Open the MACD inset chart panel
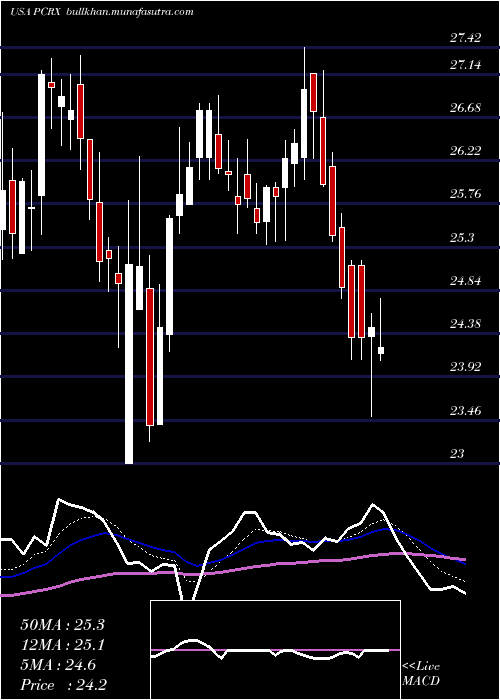This screenshot has height=700, width=500. [275, 650]
